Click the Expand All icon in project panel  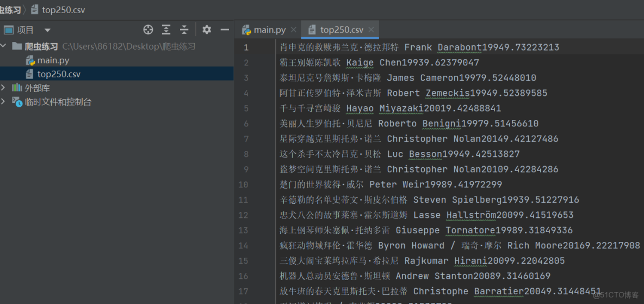(166, 29)
